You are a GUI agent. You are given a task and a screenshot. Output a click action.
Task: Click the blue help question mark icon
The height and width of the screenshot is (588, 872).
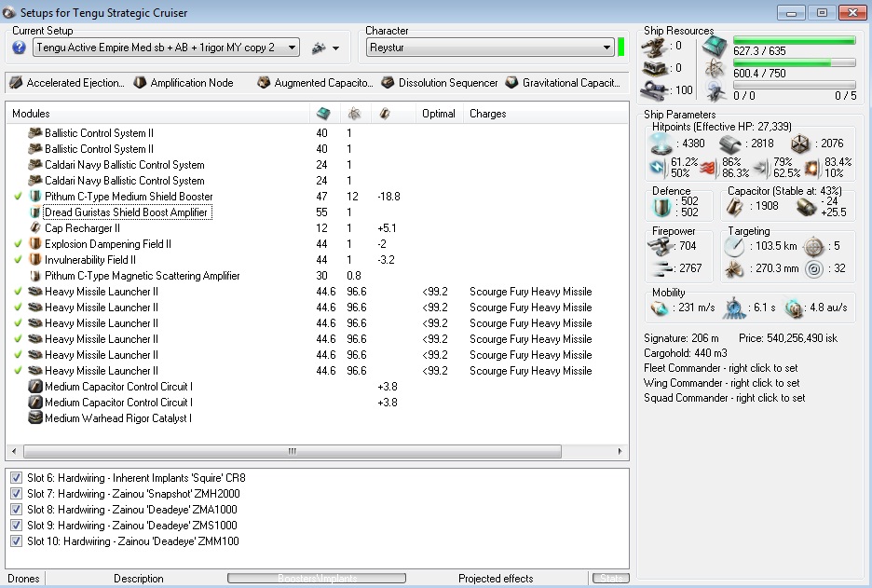19,48
